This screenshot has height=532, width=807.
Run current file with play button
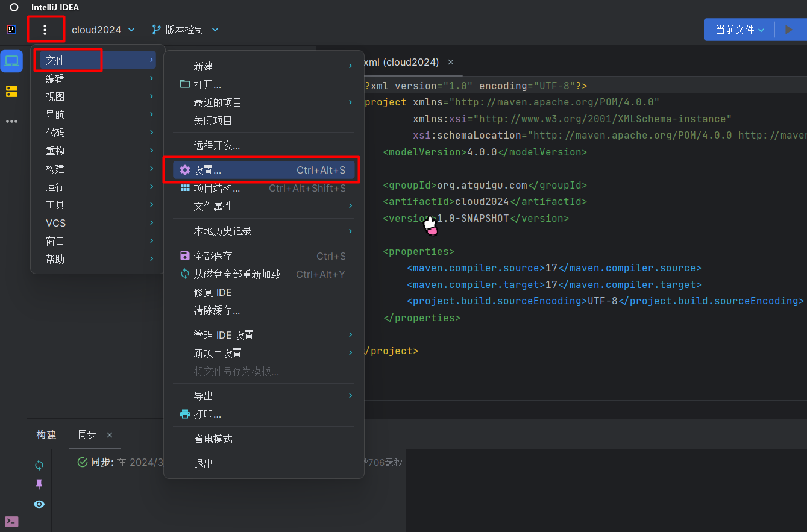[789, 30]
